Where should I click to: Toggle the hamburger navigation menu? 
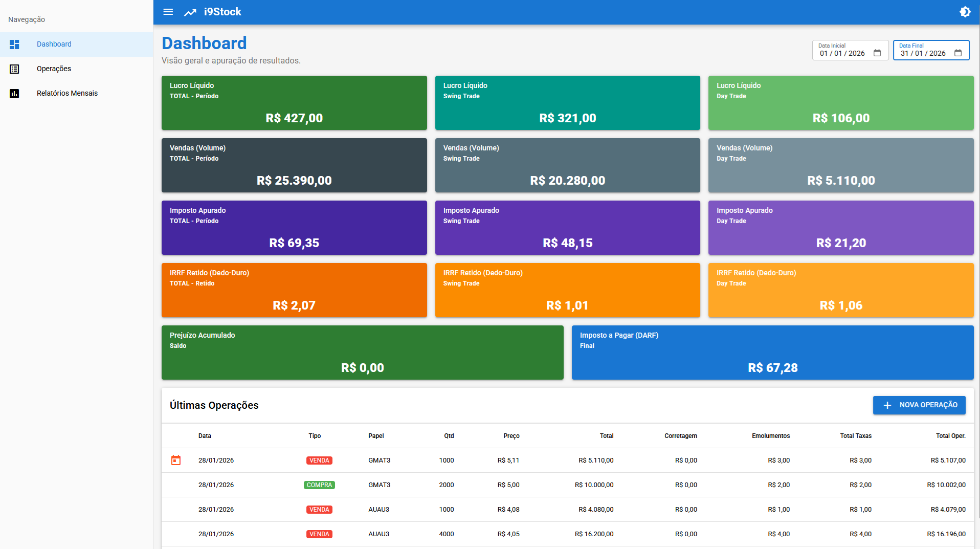pyautogui.click(x=168, y=12)
